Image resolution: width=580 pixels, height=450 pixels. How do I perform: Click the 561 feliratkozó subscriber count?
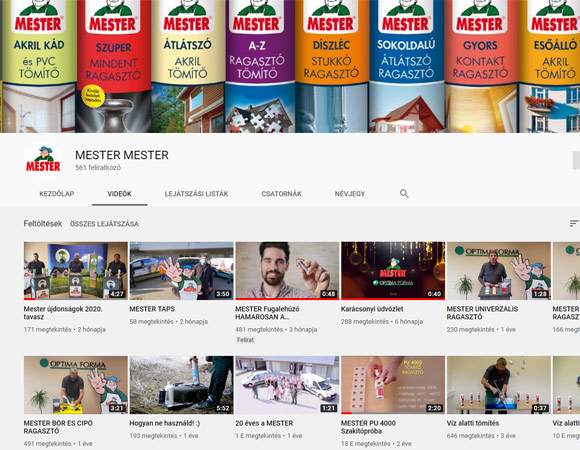point(98,168)
